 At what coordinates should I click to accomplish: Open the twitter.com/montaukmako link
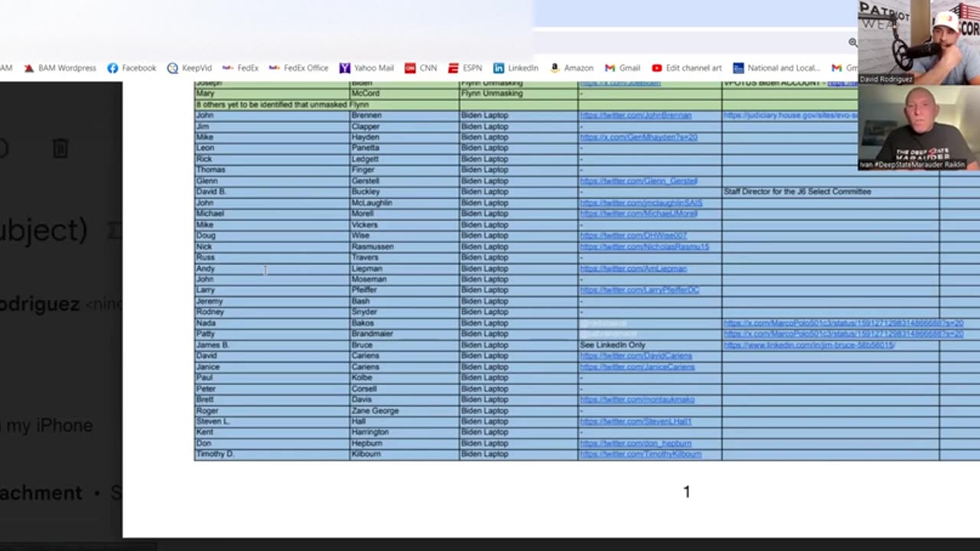637,399
